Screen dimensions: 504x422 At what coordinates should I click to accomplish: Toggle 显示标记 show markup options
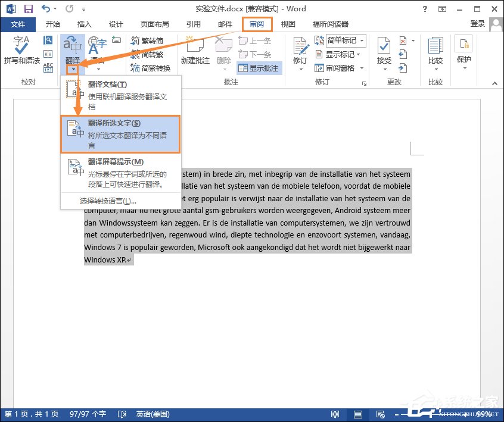(x=341, y=54)
